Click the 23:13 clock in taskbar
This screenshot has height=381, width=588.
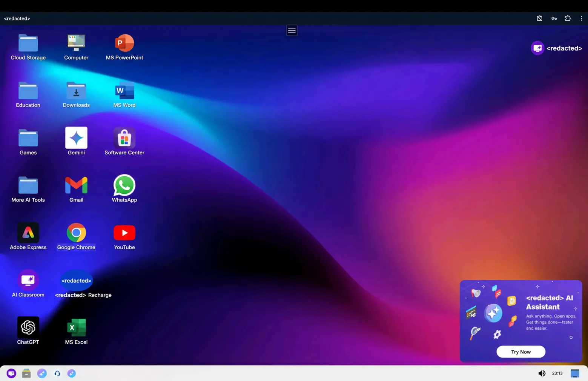coord(557,373)
